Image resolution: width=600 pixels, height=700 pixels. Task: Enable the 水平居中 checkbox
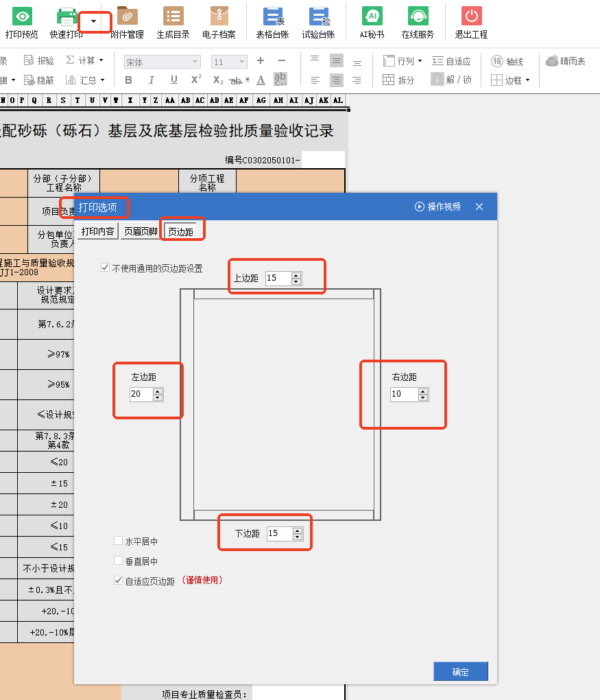point(119,541)
